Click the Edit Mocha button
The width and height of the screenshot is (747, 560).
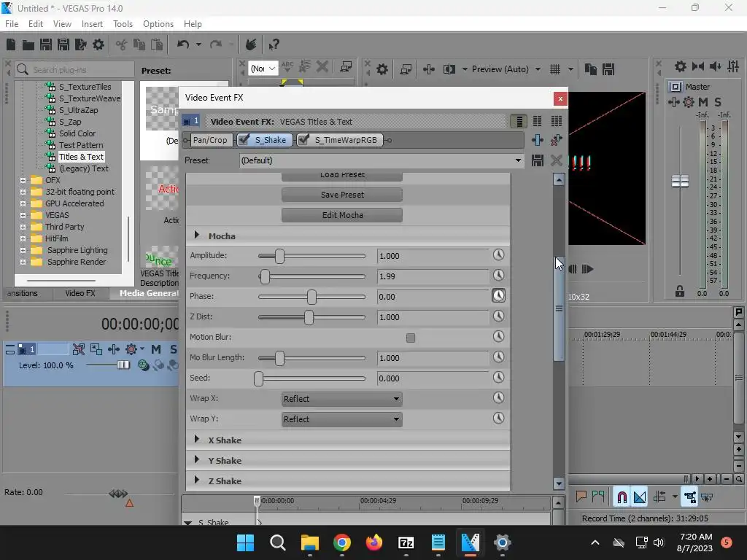[342, 215]
